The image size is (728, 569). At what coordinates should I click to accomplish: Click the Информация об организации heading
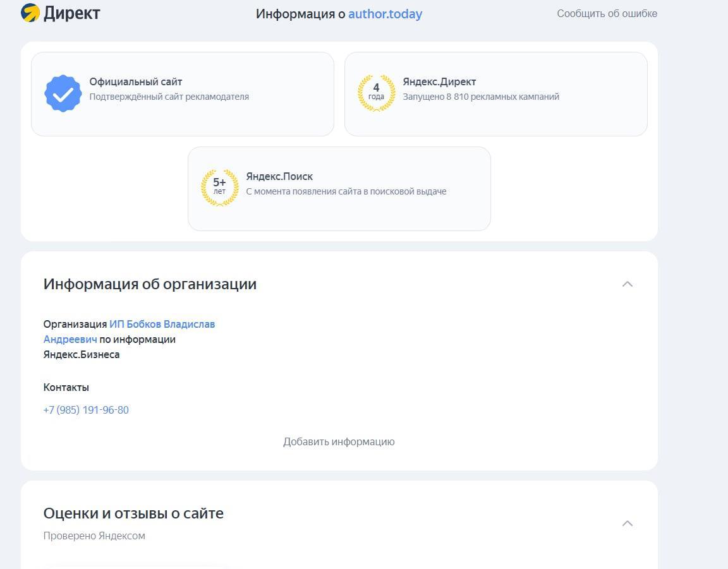[150, 284]
